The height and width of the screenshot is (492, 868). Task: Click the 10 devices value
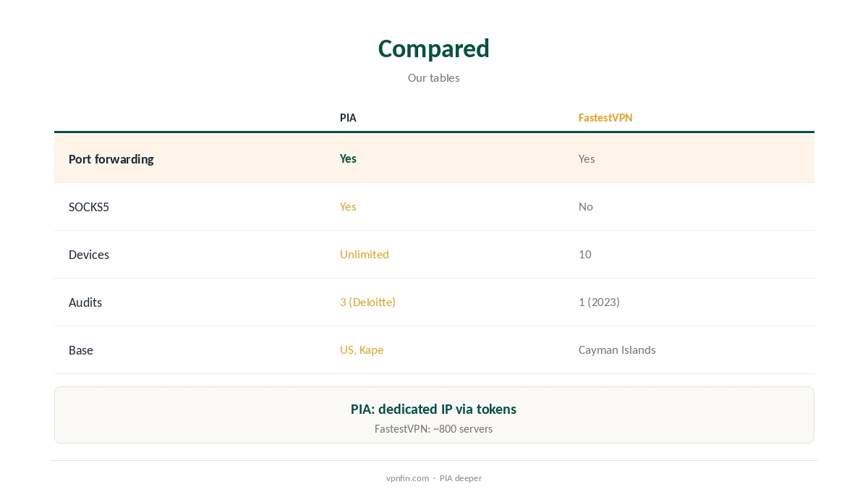click(x=585, y=254)
